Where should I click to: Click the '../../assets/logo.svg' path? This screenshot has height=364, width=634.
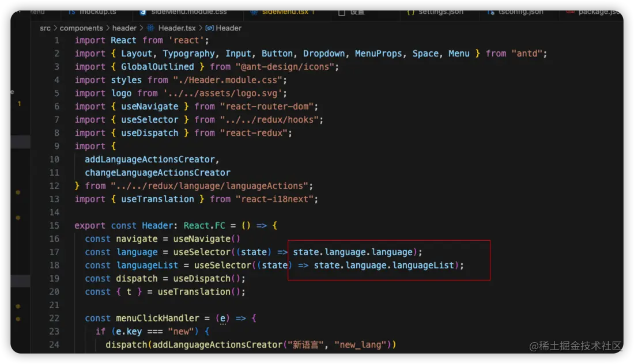[223, 93]
